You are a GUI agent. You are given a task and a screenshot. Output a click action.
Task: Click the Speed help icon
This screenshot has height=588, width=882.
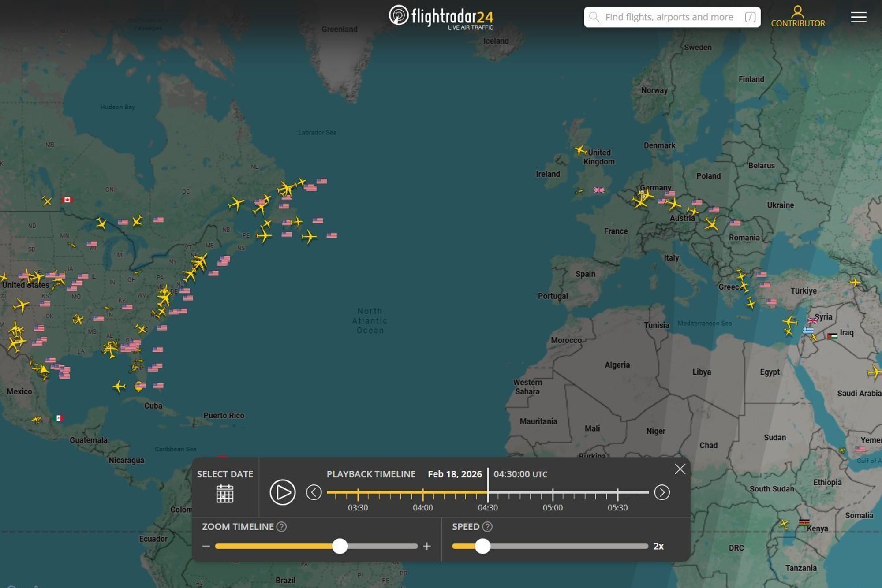coord(487,526)
